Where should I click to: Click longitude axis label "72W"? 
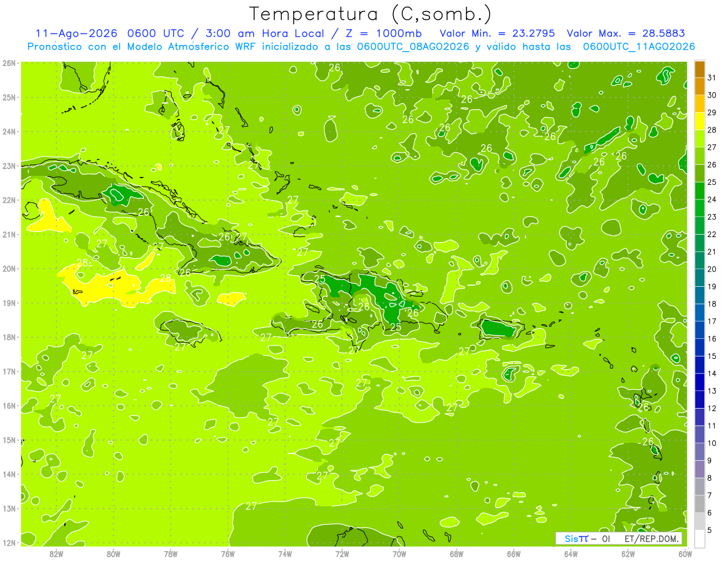[342, 554]
